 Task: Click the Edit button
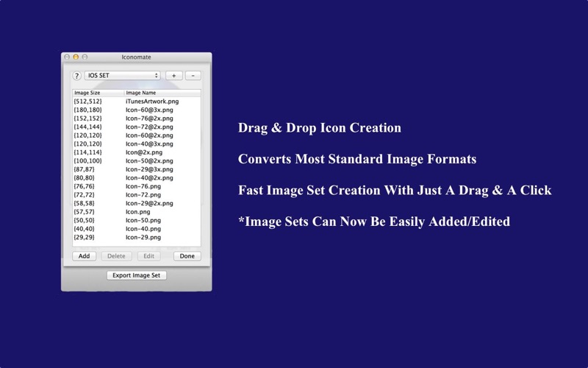(149, 256)
